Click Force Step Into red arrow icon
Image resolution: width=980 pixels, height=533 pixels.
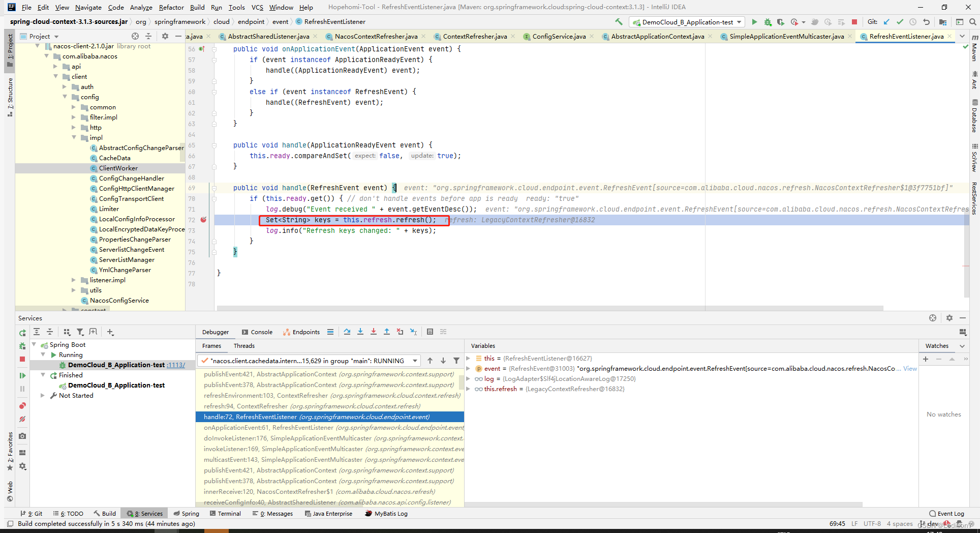[374, 332]
